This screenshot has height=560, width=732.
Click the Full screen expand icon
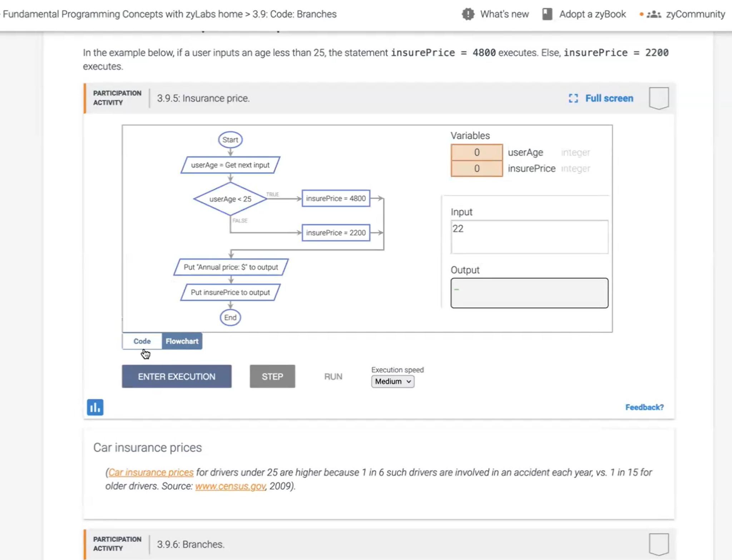(x=573, y=99)
